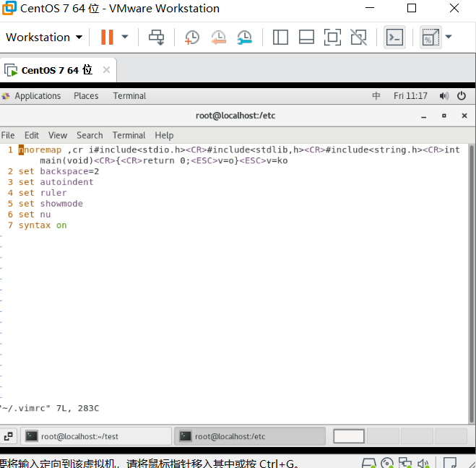Click the show desktop icon in taskbar

coord(9,436)
